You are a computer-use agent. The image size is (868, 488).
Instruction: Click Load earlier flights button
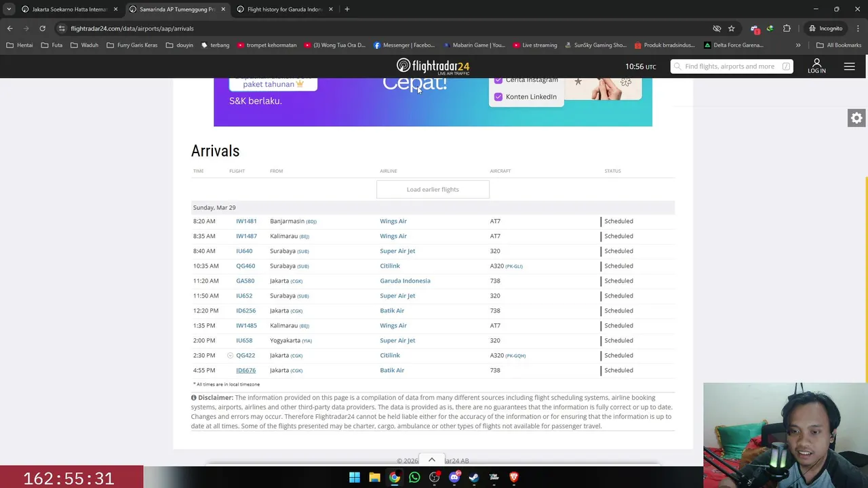click(x=433, y=189)
